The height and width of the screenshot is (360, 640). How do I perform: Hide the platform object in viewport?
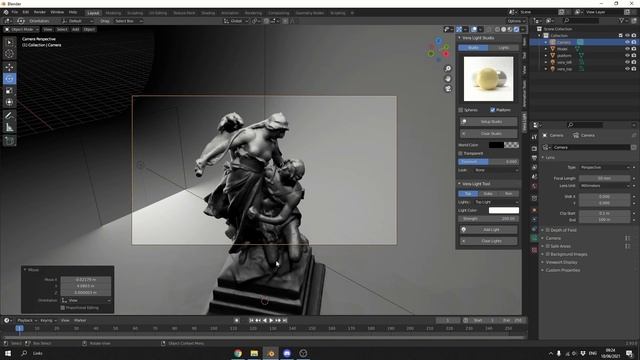click(x=627, y=56)
